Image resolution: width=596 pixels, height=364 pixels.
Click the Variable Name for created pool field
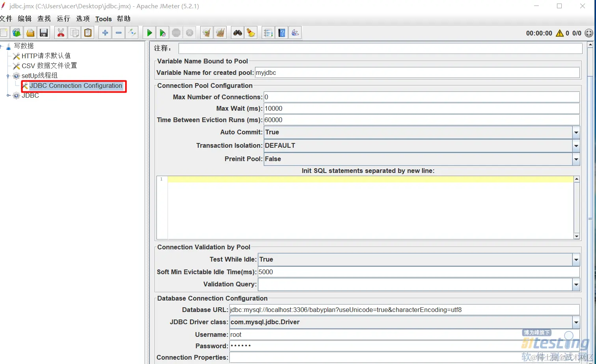click(417, 72)
